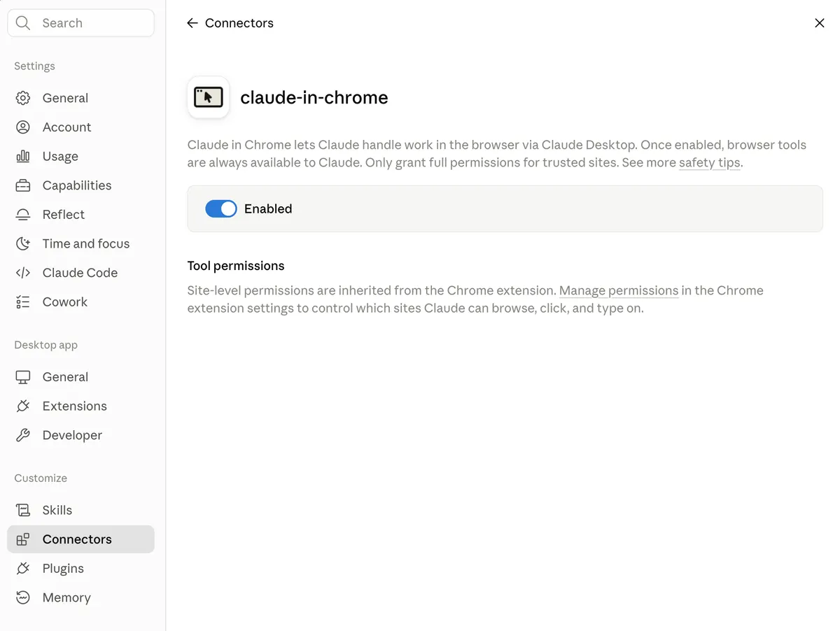Click the Claude Code brackets icon
This screenshot has width=840, height=631.
(x=23, y=273)
